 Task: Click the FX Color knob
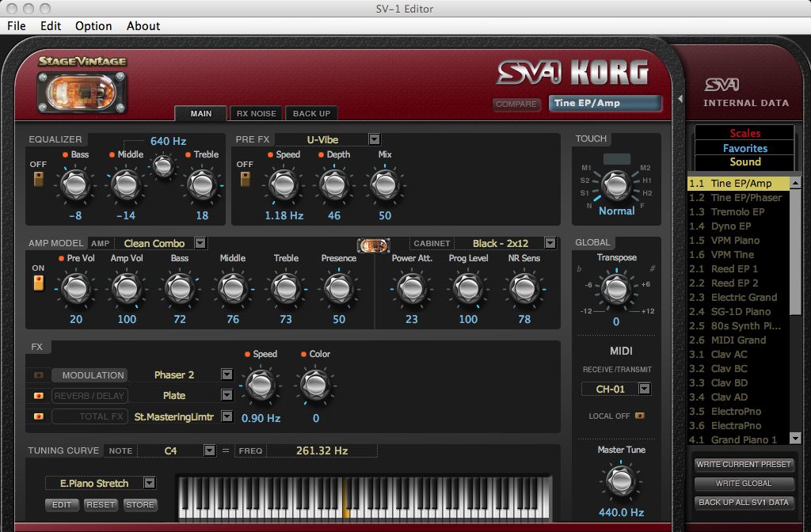point(315,386)
